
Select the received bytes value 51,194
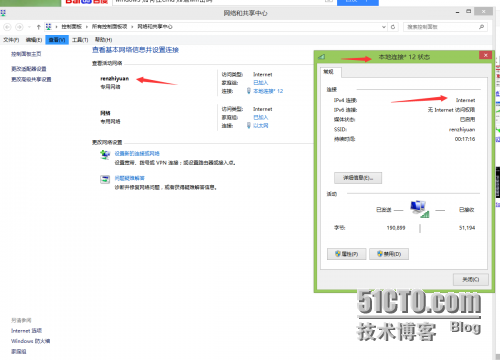pyautogui.click(x=467, y=228)
